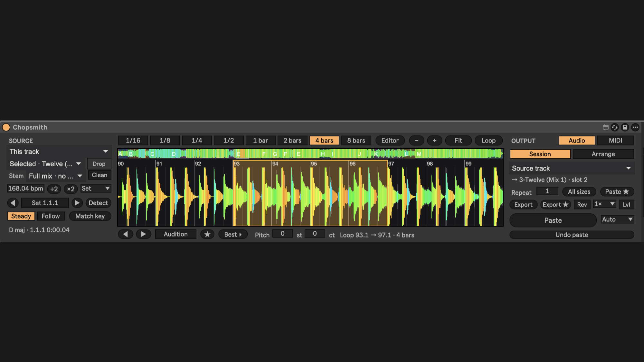Click the Clean stem button
This screenshot has width=644, height=362.
coord(99,175)
